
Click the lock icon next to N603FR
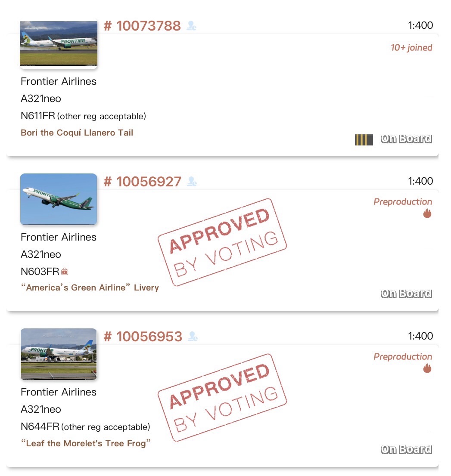(x=65, y=272)
